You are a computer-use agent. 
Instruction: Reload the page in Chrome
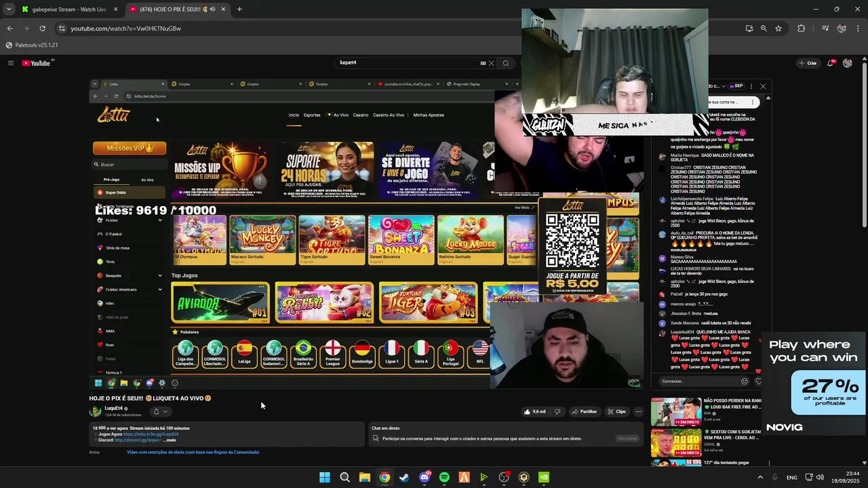42,28
